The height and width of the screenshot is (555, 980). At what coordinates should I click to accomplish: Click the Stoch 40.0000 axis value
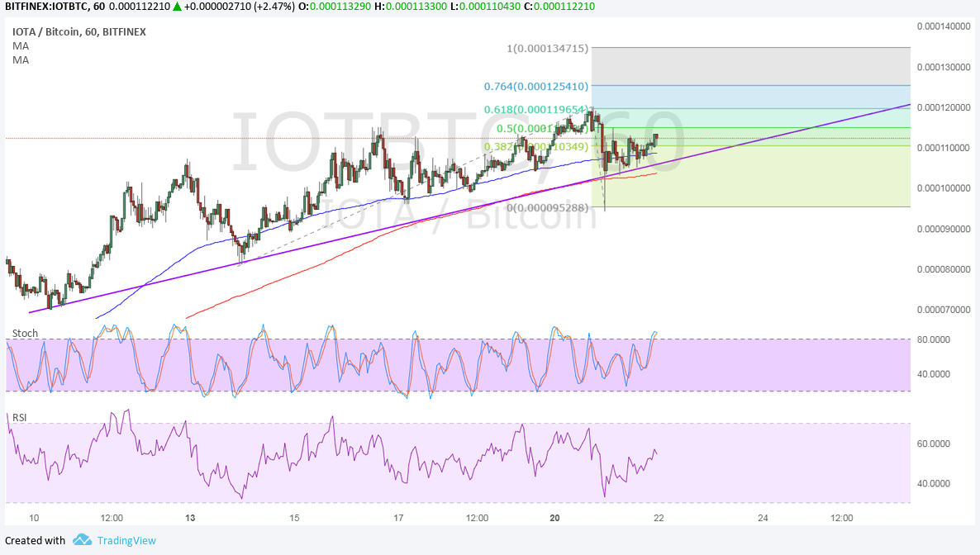point(933,374)
